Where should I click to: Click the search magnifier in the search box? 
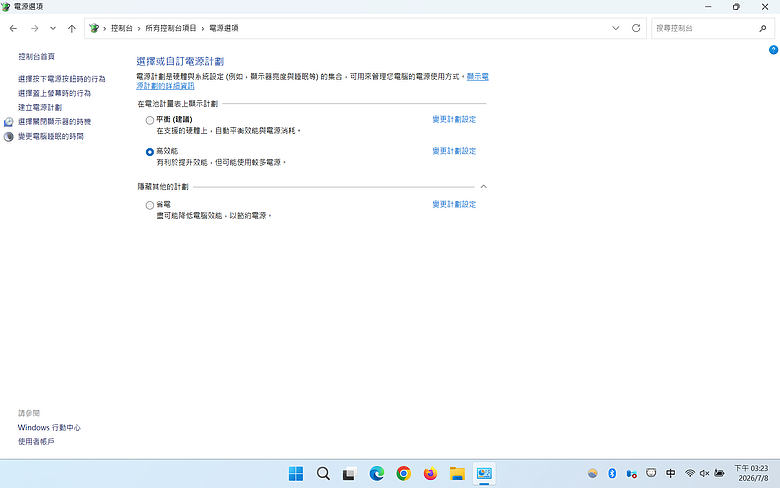[763, 28]
